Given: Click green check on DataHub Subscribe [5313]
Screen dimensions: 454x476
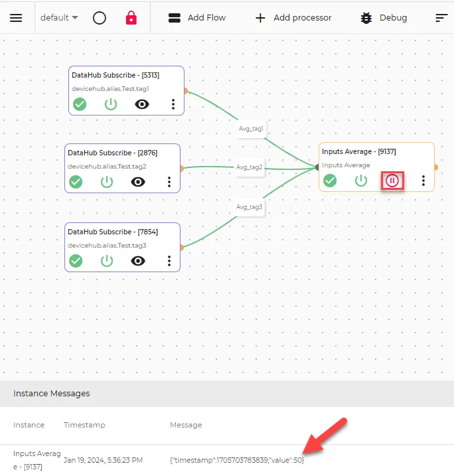Looking at the screenshot, I should tap(80, 104).
